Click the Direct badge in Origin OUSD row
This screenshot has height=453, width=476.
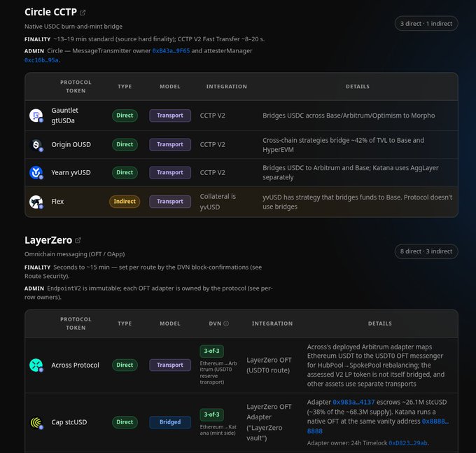click(x=125, y=144)
